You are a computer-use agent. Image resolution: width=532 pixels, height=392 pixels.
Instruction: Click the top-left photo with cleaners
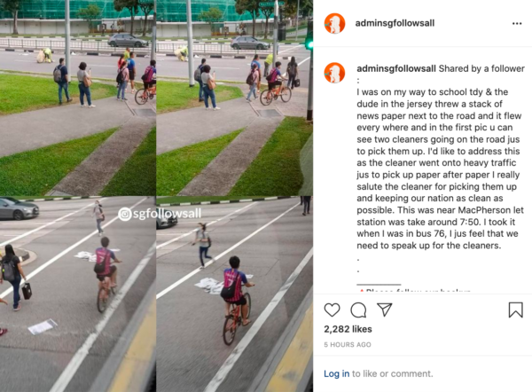tap(78, 98)
